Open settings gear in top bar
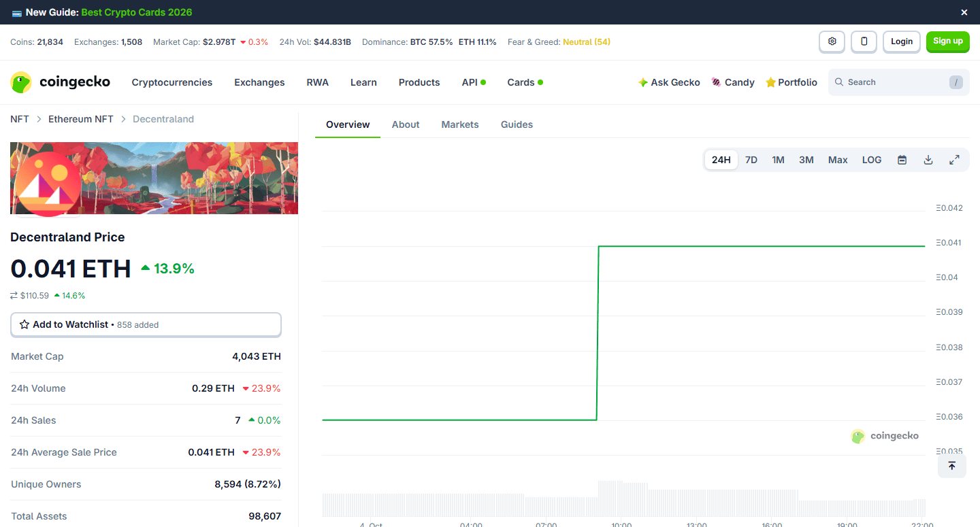This screenshot has height=527, width=980. pyautogui.click(x=832, y=41)
